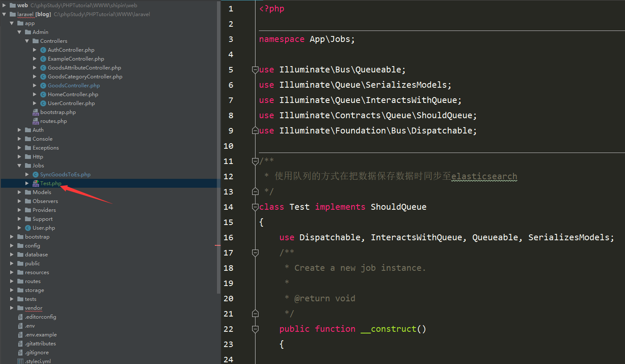The image size is (625, 364).
Task: Open GoodsController.php file
Action: coord(74,86)
